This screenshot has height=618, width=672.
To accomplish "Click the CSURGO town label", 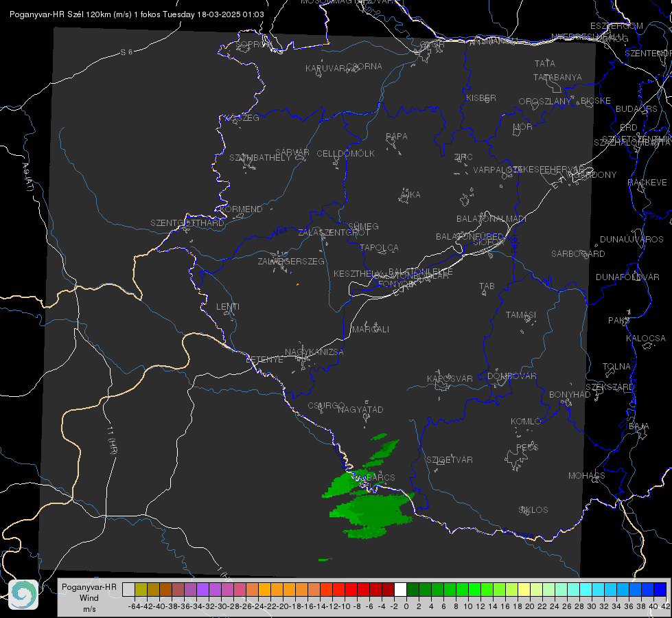I will [326, 405].
